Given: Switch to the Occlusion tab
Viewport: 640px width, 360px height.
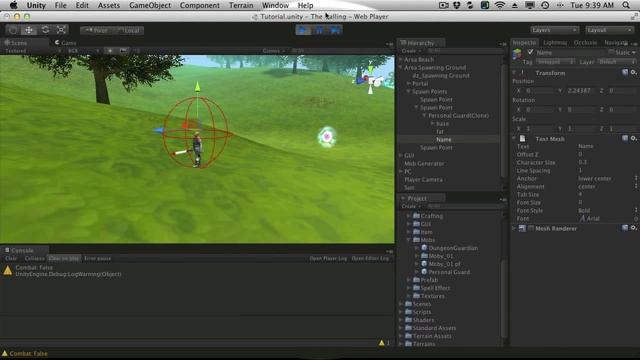Looking at the screenshot, I should (585, 42).
